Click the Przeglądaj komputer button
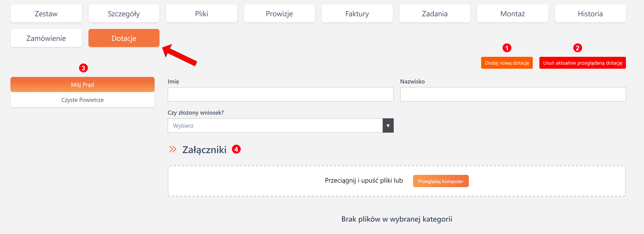 (x=441, y=181)
